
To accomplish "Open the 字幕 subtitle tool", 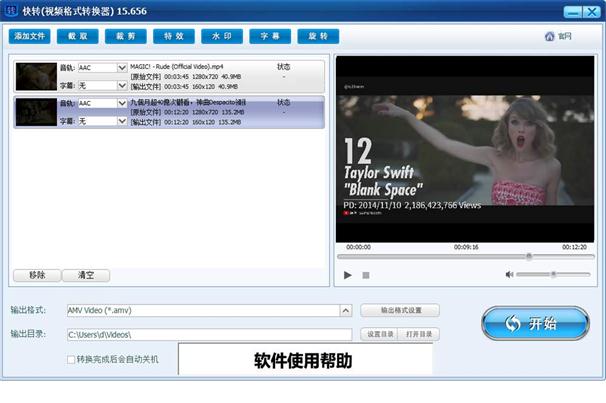I will [x=270, y=36].
